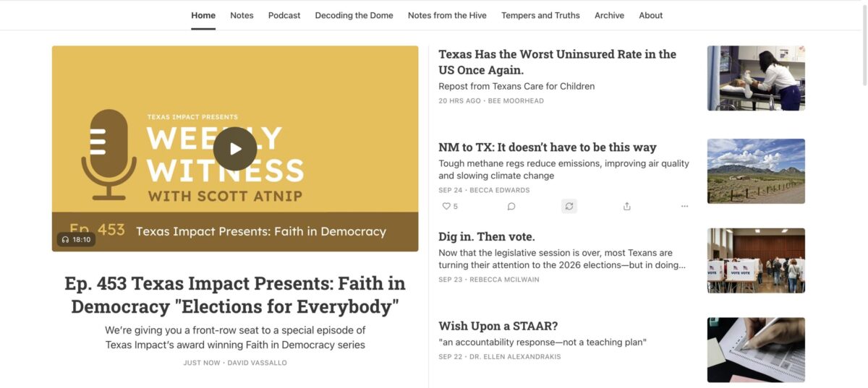The height and width of the screenshot is (388, 868).
Task: Open Notes from the Hive tab
Action: point(447,15)
